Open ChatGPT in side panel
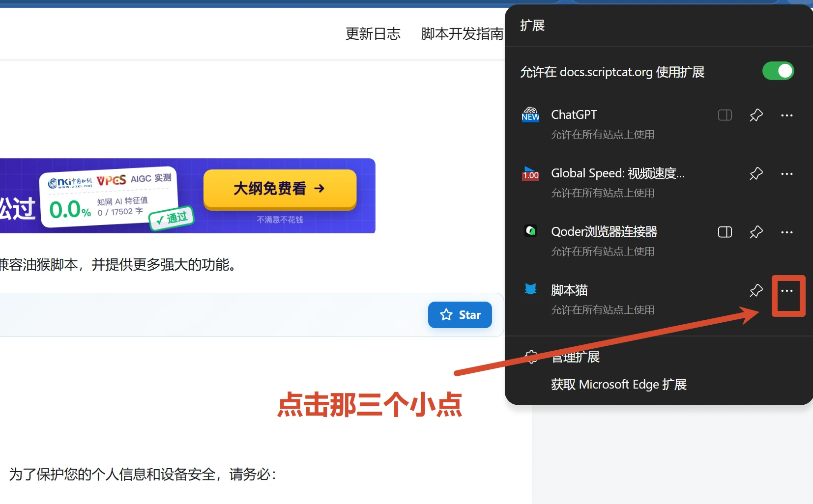This screenshot has width=813, height=504. 725,115
